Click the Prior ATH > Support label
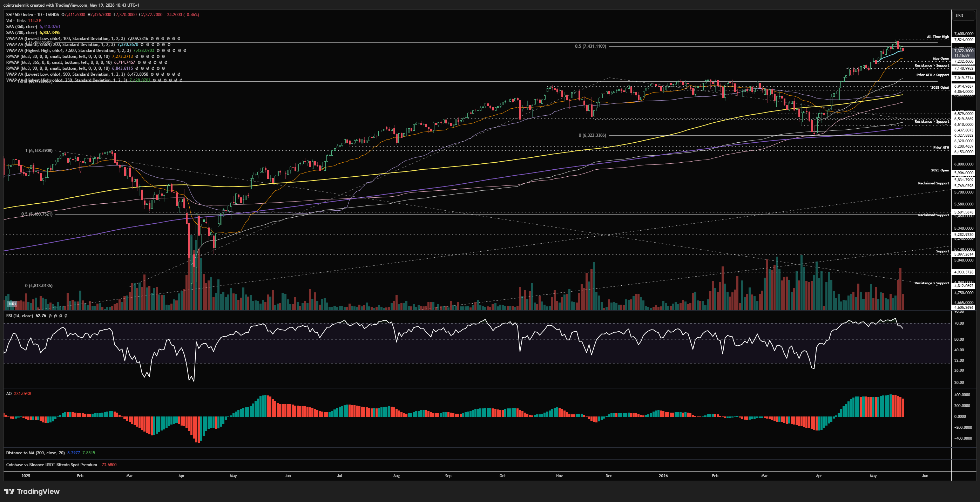 (932, 75)
